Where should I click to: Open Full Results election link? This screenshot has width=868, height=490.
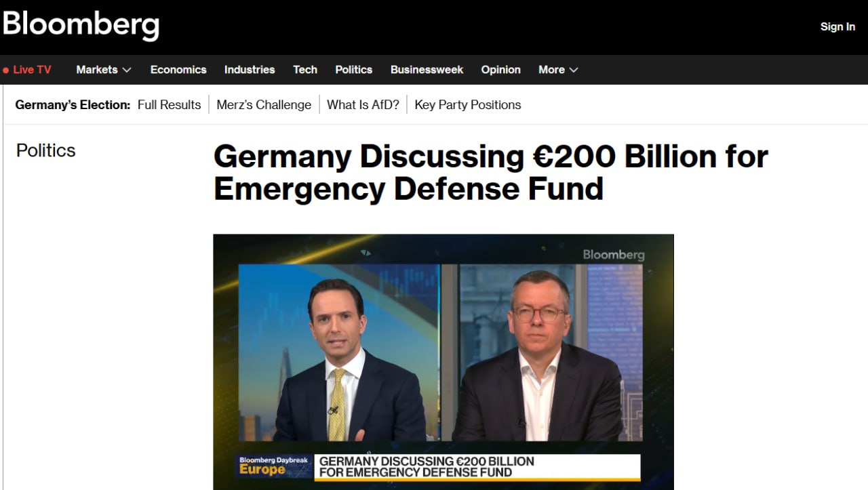[170, 104]
